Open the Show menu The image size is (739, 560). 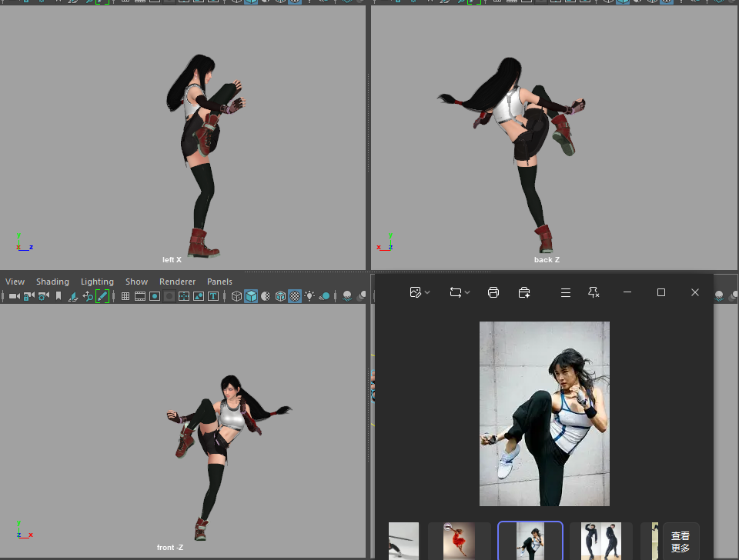(137, 282)
